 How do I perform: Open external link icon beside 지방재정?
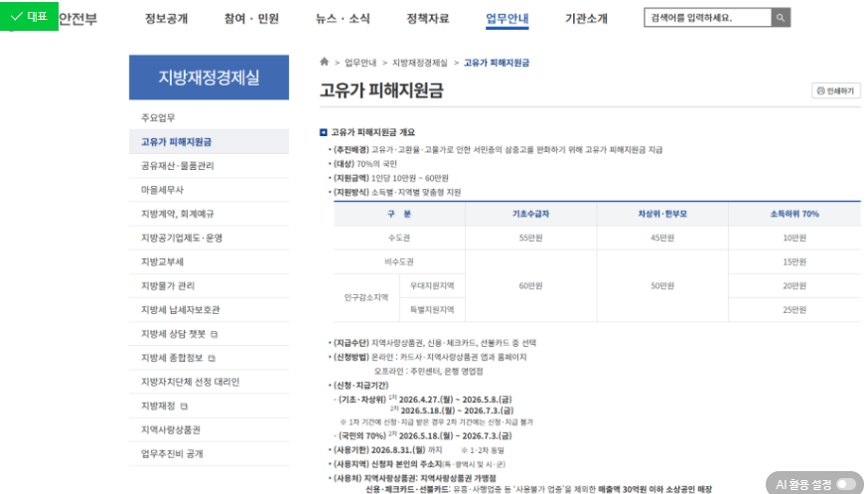[x=184, y=407]
